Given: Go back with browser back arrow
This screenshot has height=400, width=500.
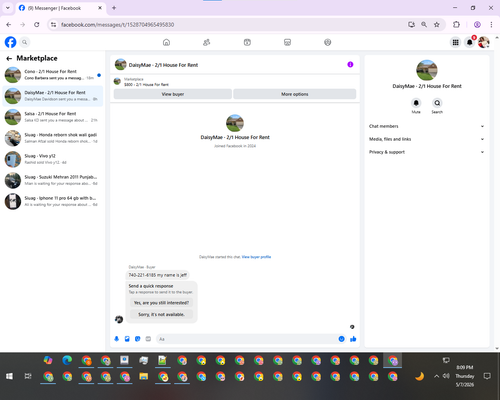Looking at the screenshot, I should click(9, 25).
